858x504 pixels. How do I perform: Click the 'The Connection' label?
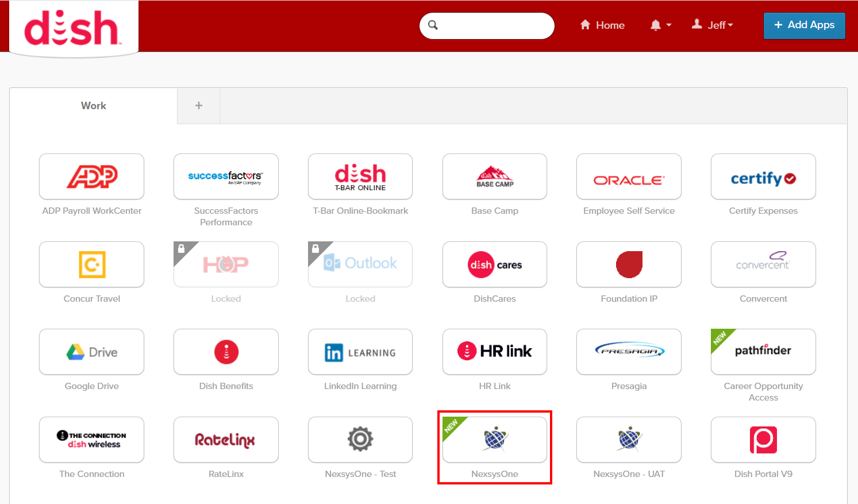(92, 474)
